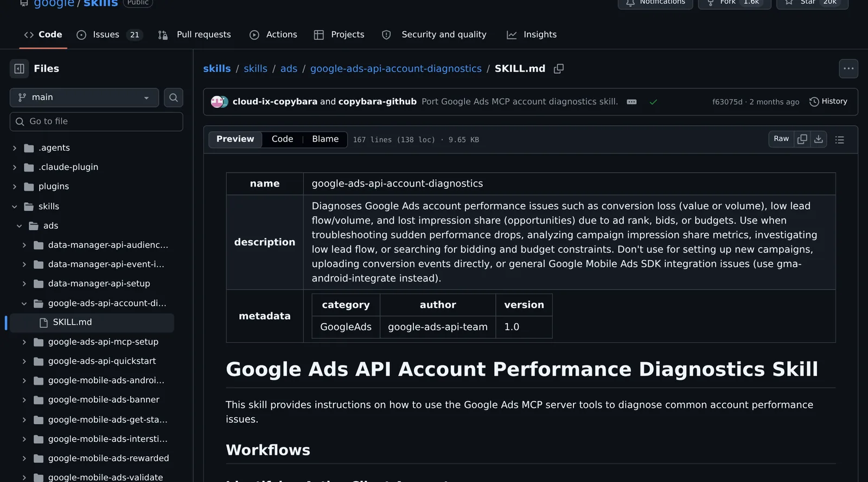
Task: Open the Issues tab
Action: point(109,35)
